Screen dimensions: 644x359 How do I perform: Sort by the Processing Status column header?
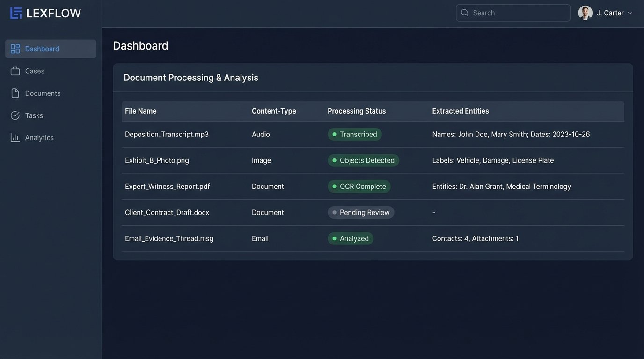(357, 111)
